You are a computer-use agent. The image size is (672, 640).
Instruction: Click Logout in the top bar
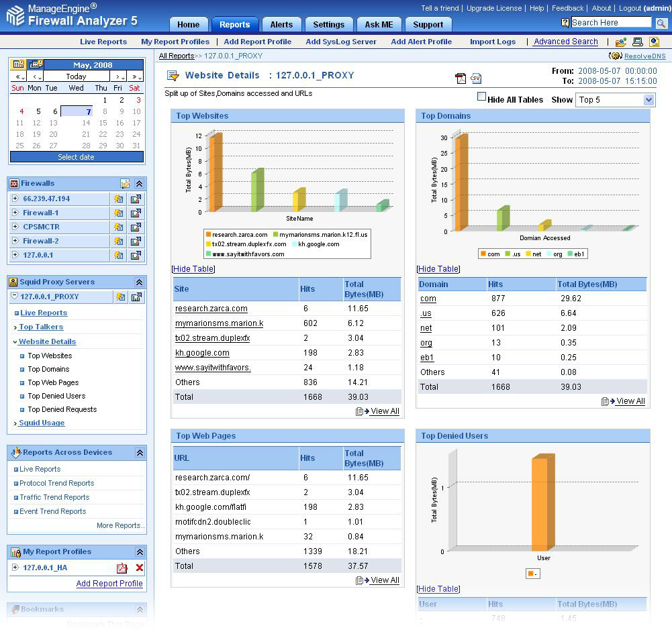(630, 8)
